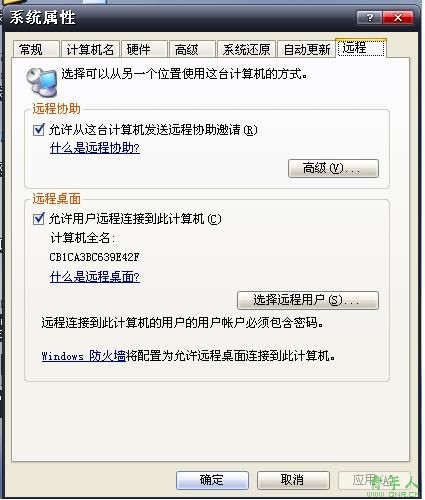This screenshot has width=425, height=500.
Task: Click the 高级(V)... button
Action: 333,168
